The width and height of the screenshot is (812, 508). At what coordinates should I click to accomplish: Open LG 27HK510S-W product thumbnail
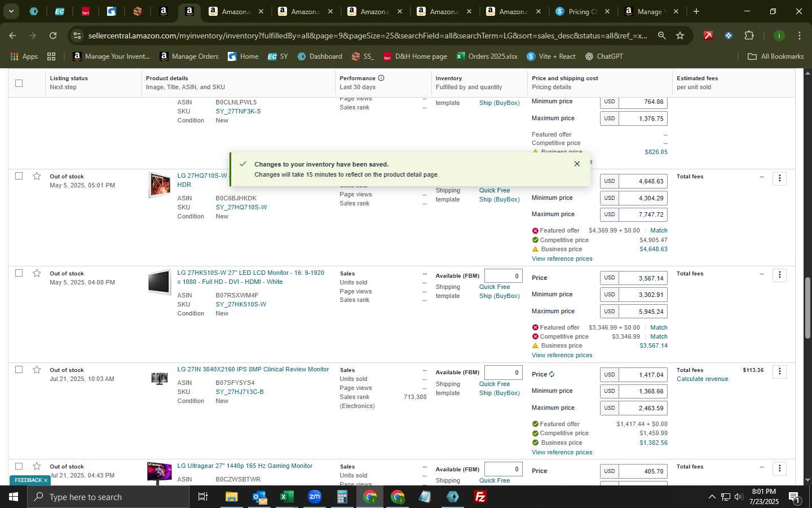click(x=159, y=282)
